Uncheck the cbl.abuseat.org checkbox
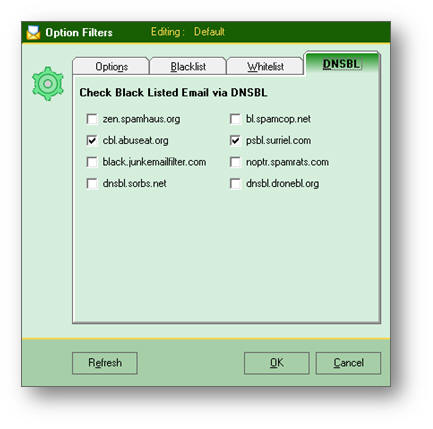This screenshot has height=429, width=433. pos(92,140)
